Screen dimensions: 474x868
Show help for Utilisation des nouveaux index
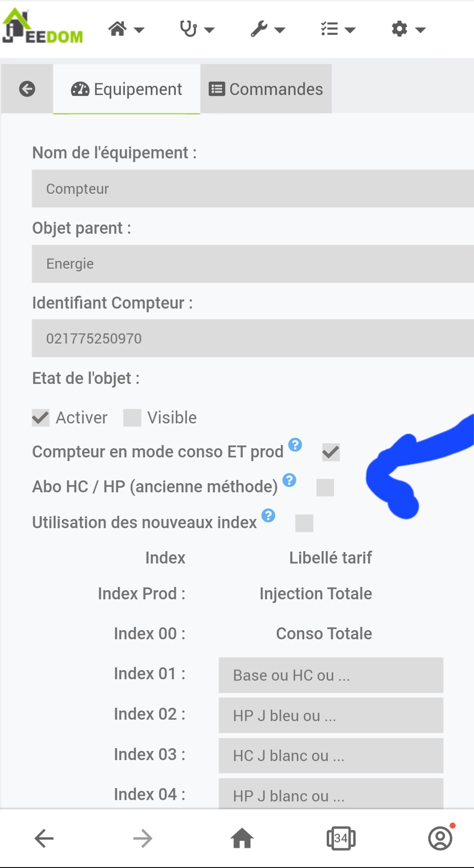pos(268,515)
